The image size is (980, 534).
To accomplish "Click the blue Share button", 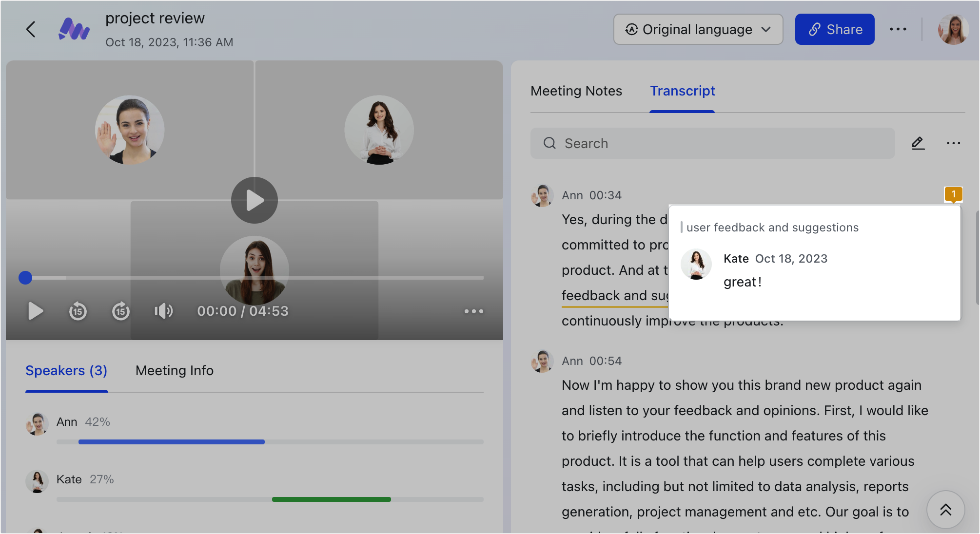I will click(x=835, y=29).
